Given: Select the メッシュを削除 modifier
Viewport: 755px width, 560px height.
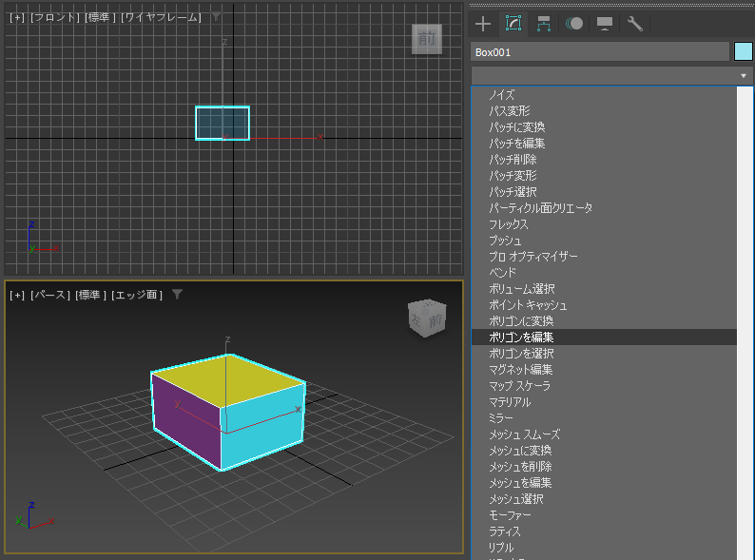Looking at the screenshot, I should point(604,467).
